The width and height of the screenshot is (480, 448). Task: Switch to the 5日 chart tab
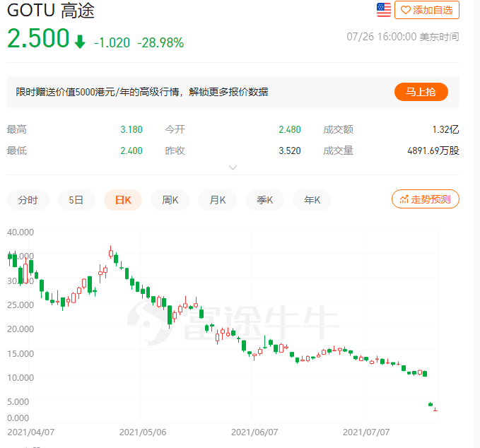click(76, 200)
